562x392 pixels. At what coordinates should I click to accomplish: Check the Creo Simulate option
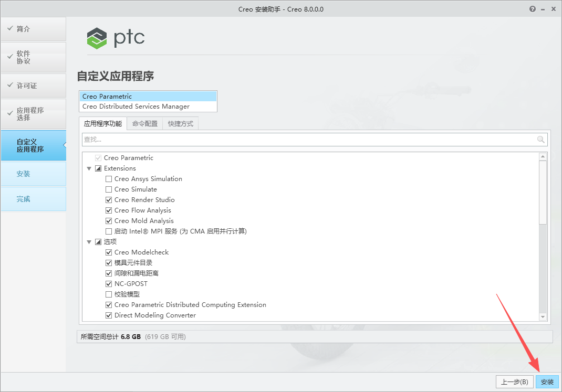108,189
